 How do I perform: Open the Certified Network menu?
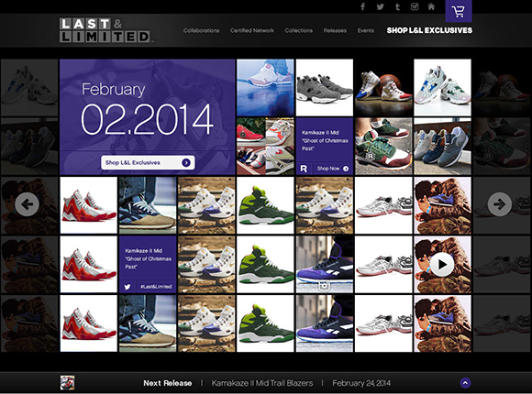[x=252, y=30]
